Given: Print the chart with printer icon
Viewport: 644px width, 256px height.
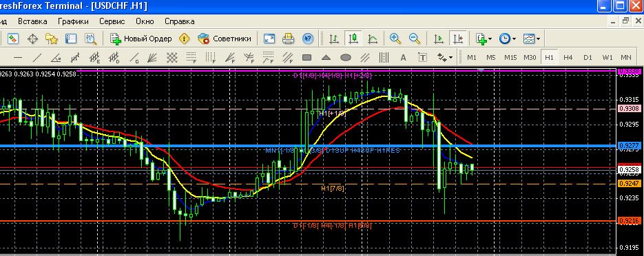Looking at the screenshot, I should coord(289,39).
